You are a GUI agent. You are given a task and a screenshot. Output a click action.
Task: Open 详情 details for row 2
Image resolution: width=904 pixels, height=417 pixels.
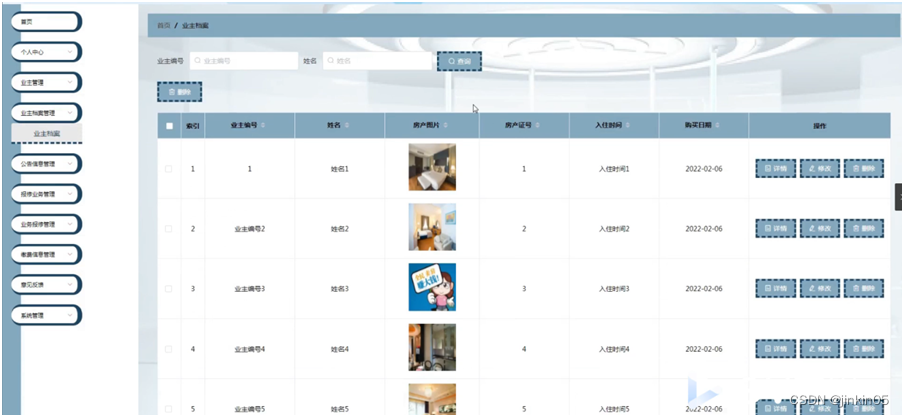[775, 229]
